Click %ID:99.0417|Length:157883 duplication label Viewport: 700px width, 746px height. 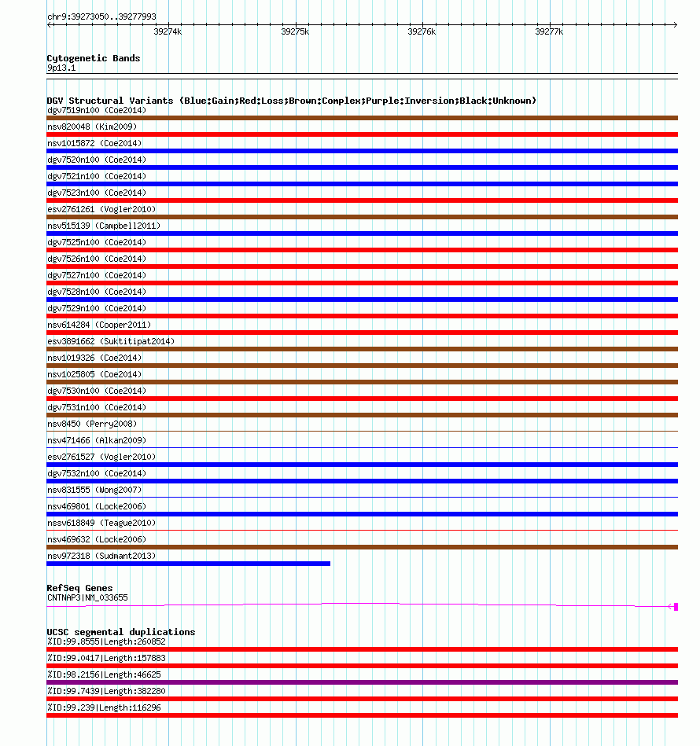(x=106, y=658)
